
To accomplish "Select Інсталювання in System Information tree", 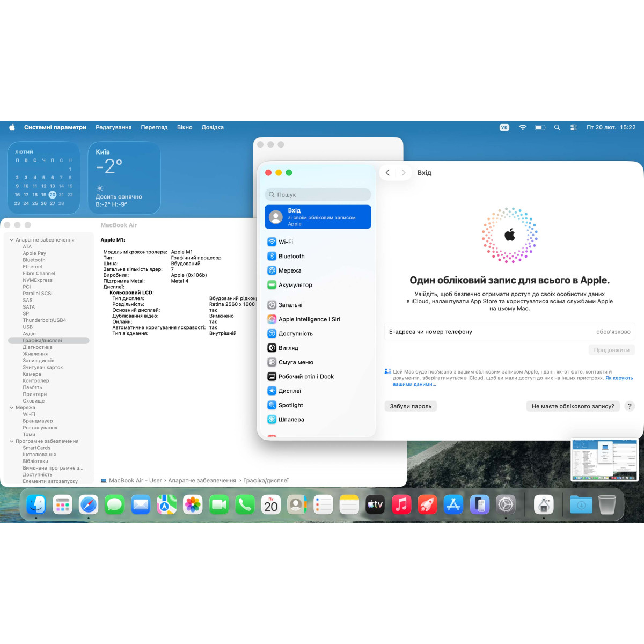I will (x=39, y=455).
